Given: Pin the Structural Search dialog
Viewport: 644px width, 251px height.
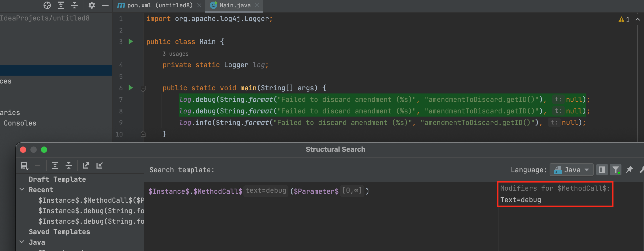Looking at the screenshot, I should click(x=629, y=170).
